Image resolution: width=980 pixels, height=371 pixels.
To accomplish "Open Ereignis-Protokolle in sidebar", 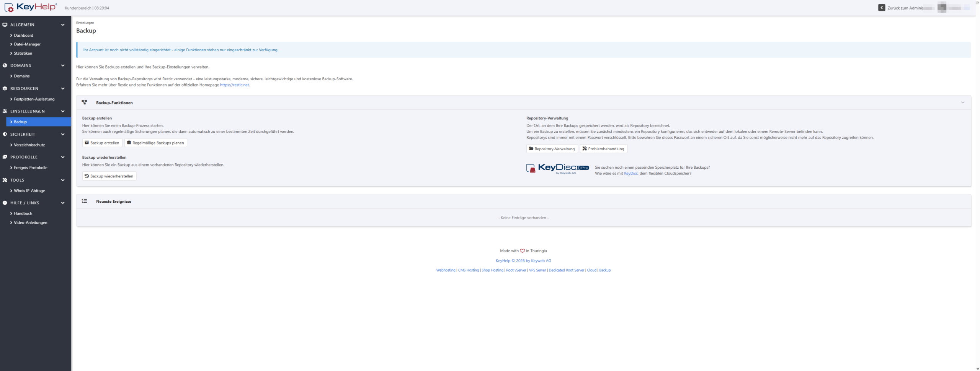I will point(31,168).
